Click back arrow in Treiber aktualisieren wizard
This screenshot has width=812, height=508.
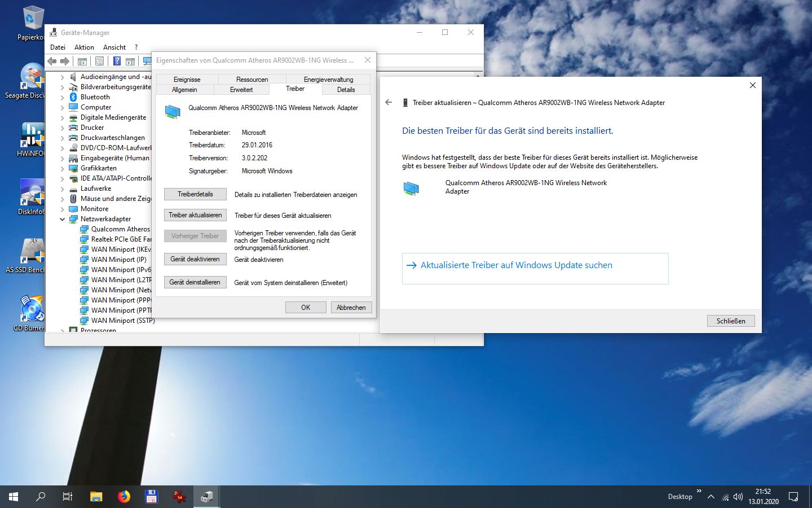(x=388, y=102)
